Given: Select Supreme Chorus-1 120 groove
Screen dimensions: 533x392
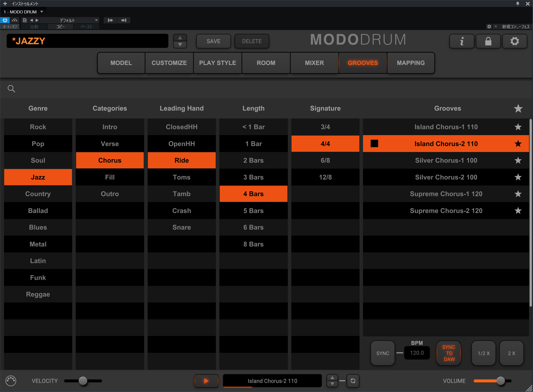Looking at the screenshot, I should (446, 194).
